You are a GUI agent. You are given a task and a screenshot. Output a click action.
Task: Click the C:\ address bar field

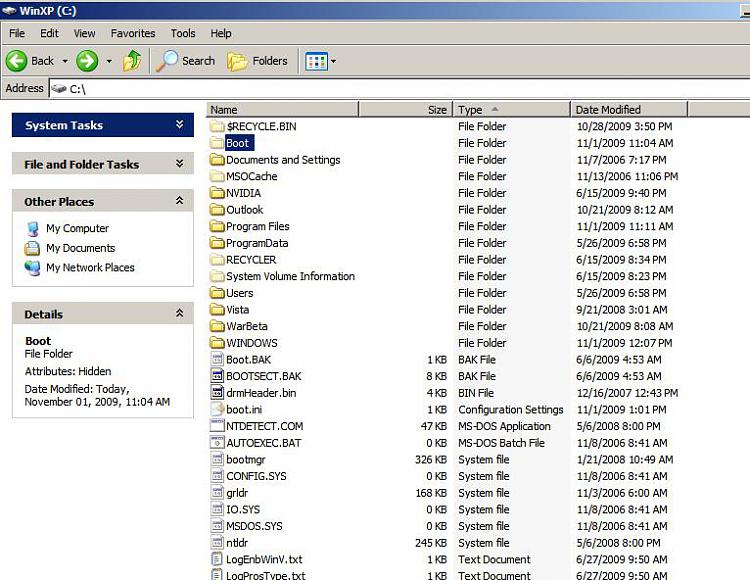tap(400, 88)
